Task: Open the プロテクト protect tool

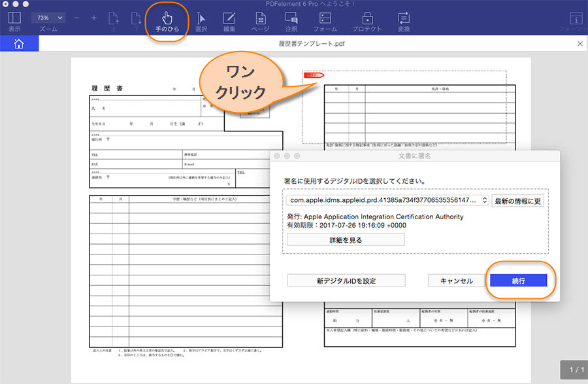Action: coord(367,22)
